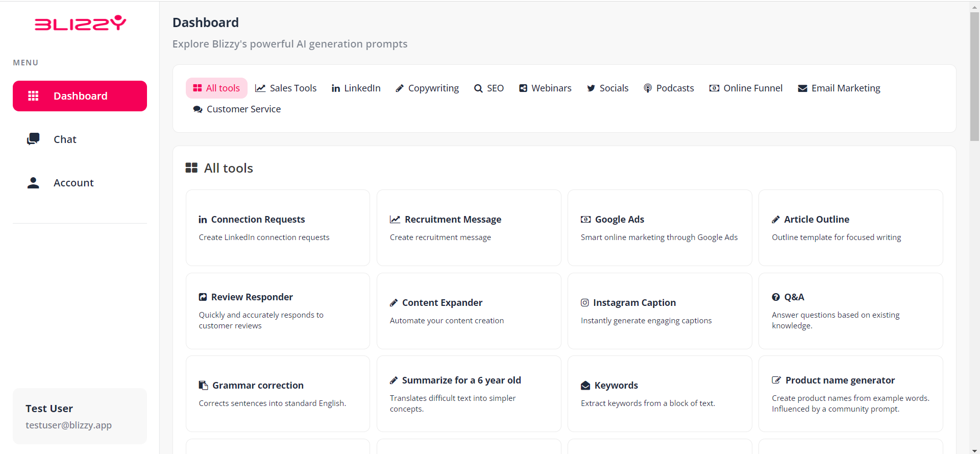Click the Socials Twitter bird icon

pos(591,88)
